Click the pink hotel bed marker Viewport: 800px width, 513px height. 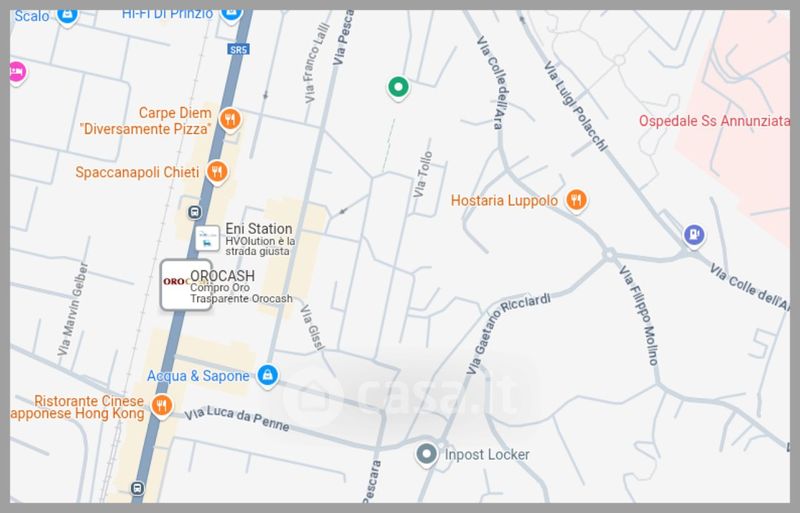[17, 71]
